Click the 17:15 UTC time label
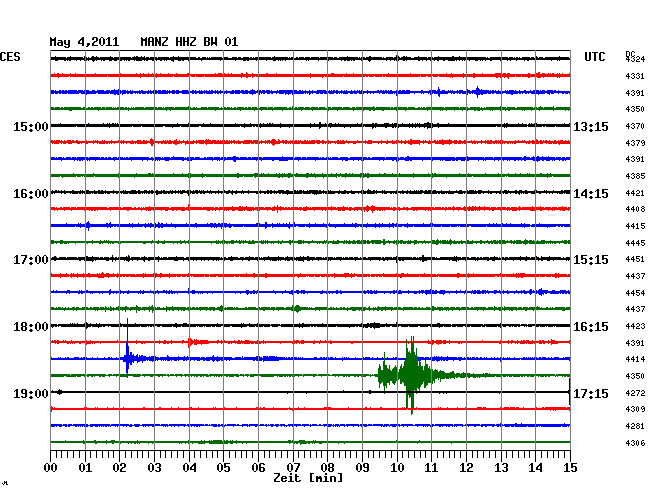 tap(590, 394)
